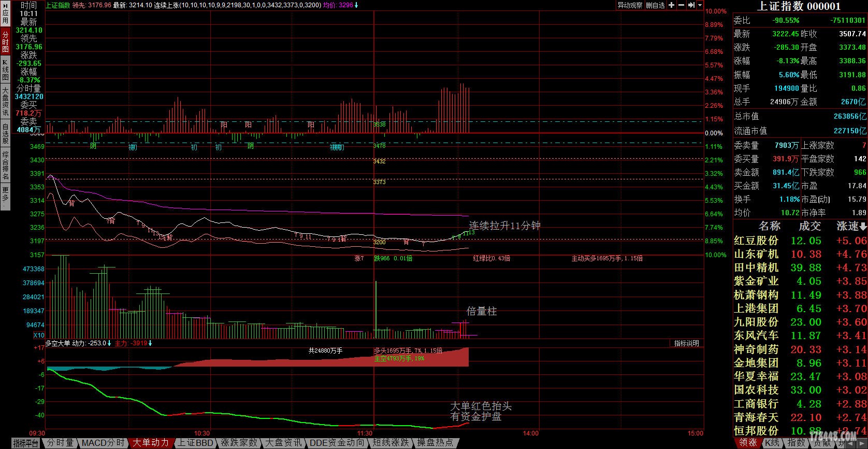The image size is (868, 449).
Task: Select 分时图 sidebar tab
Action: (5, 41)
